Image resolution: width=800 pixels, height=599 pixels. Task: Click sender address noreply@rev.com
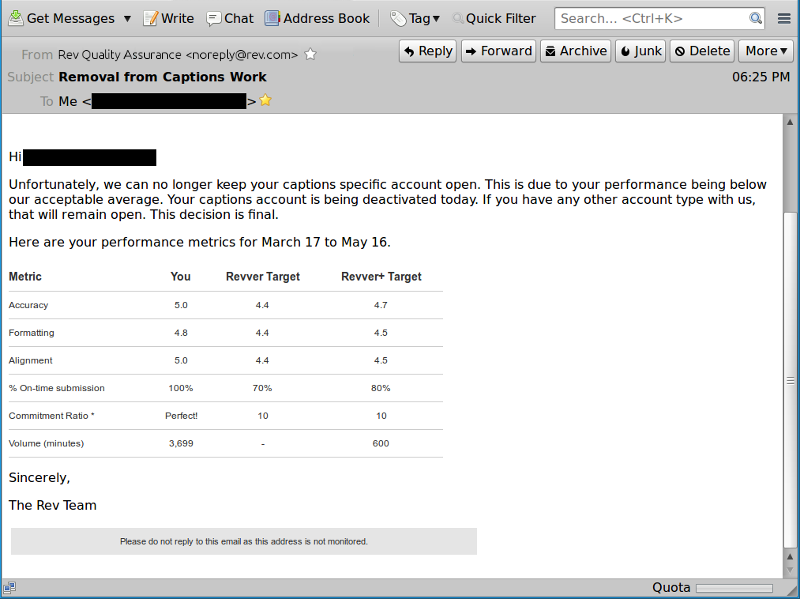[x=242, y=55]
